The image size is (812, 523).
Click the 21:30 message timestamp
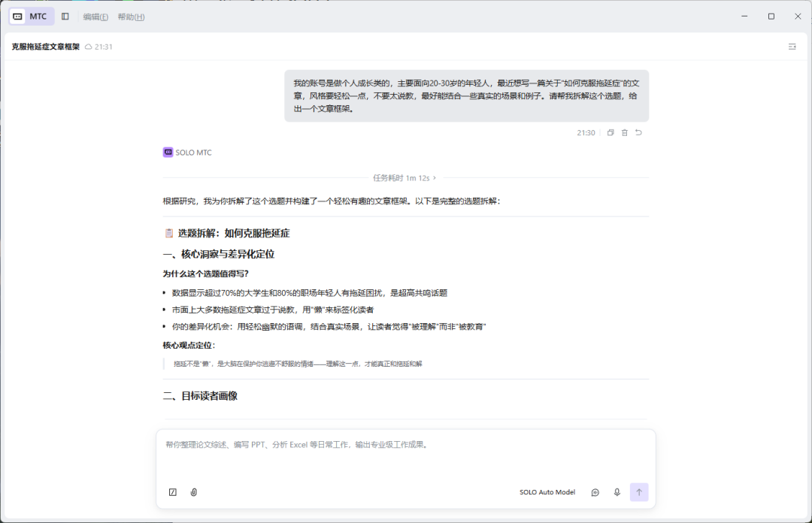click(x=586, y=132)
